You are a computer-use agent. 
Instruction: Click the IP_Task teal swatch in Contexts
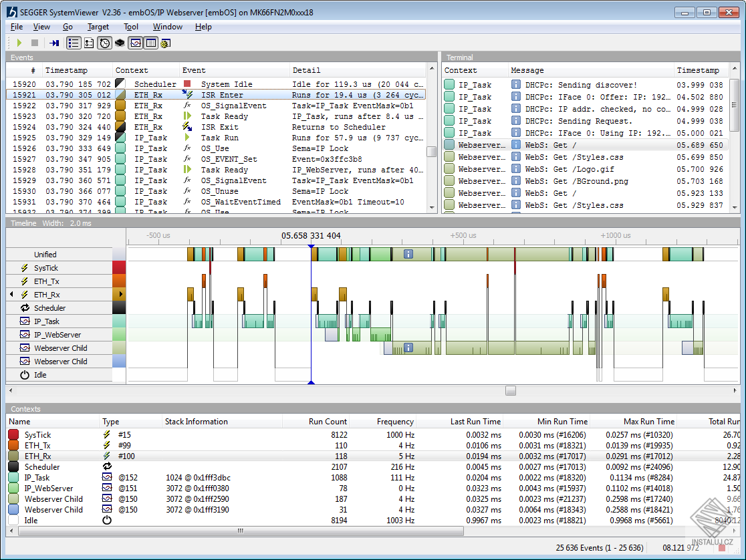13,478
